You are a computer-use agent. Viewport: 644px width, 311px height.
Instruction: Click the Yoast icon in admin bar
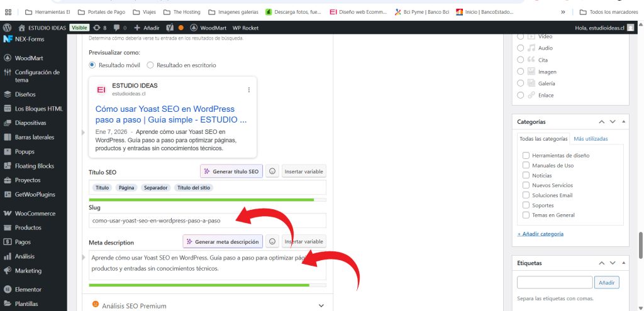[x=170, y=28]
